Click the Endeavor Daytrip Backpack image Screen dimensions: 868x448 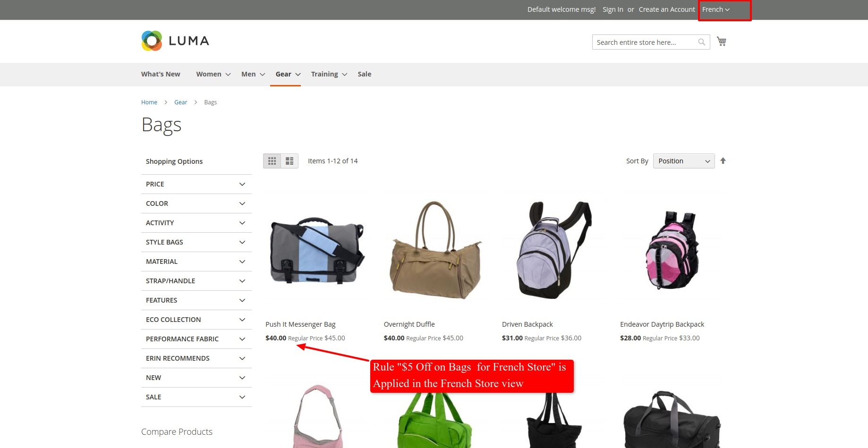pos(672,251)
